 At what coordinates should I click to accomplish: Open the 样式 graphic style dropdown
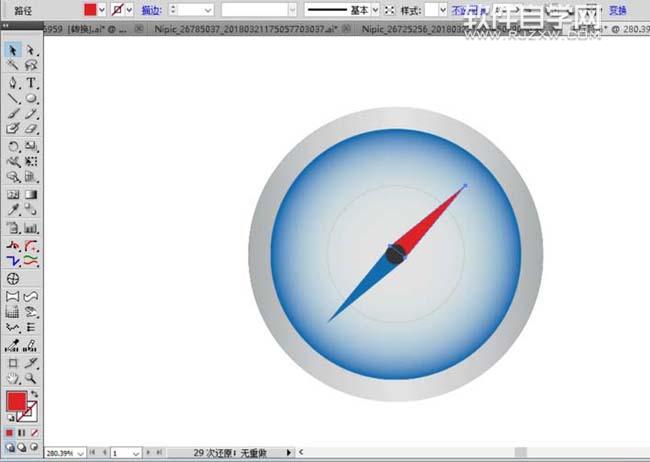click(443, 10)
